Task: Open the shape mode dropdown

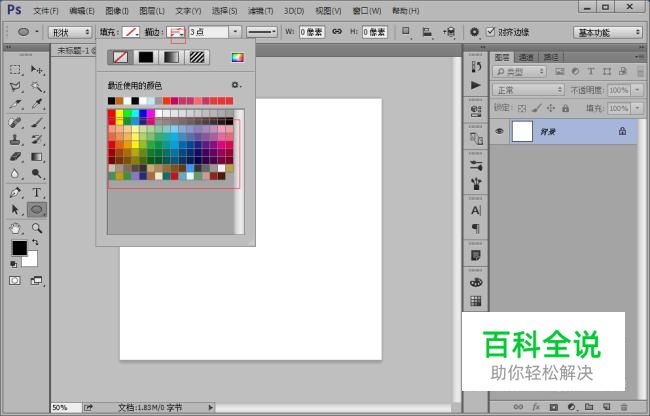Action: click(70, 32)
